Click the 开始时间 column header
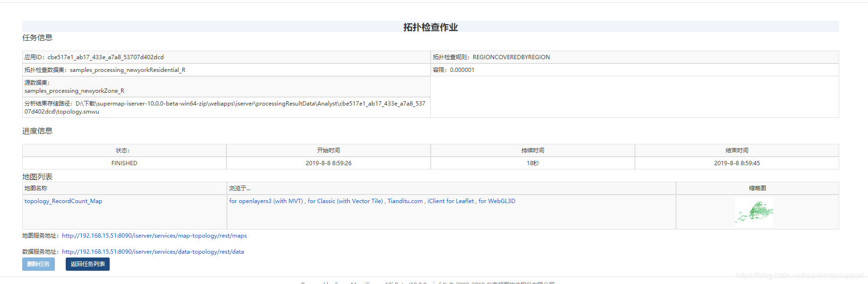This screenshot has height=284, width=868. coord(329,151)
